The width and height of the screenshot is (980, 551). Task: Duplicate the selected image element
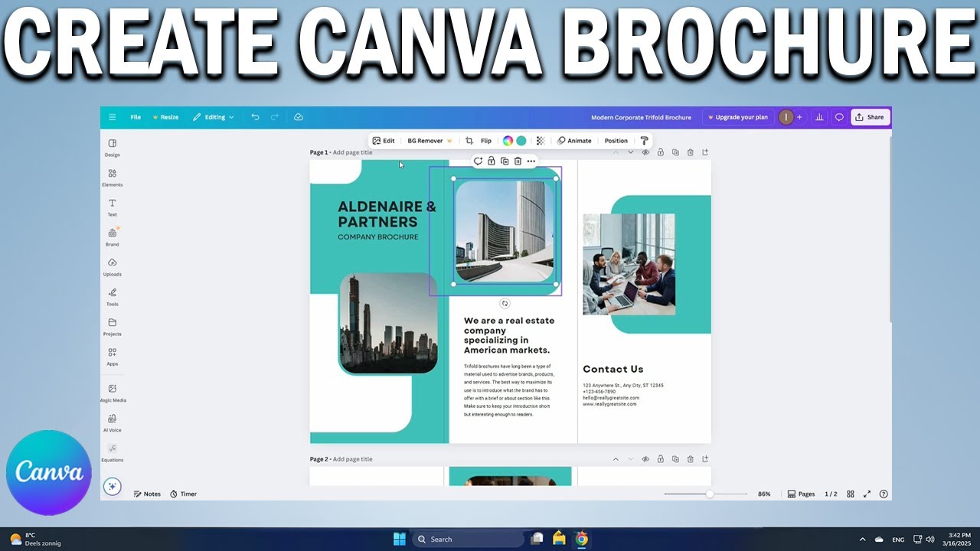coord(505,161)
